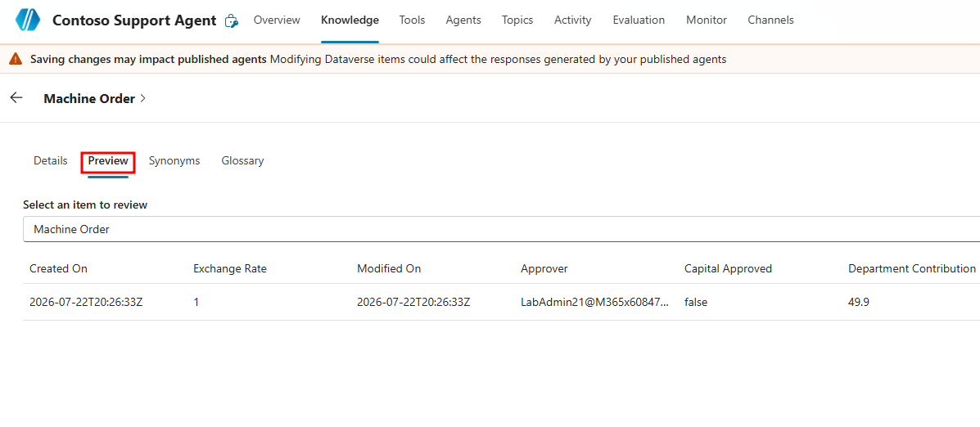Image resolution: width=980 pixels, height=427 pixels.
Task: Click the Capital Approved value false
Action: (x=696, y=302)
